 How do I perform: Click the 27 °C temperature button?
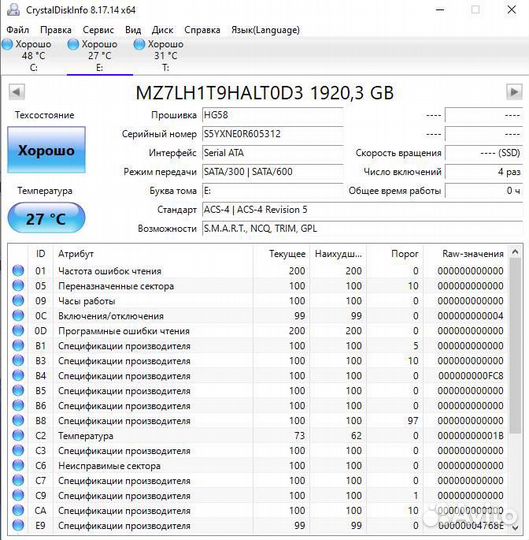tap(46, 218)
